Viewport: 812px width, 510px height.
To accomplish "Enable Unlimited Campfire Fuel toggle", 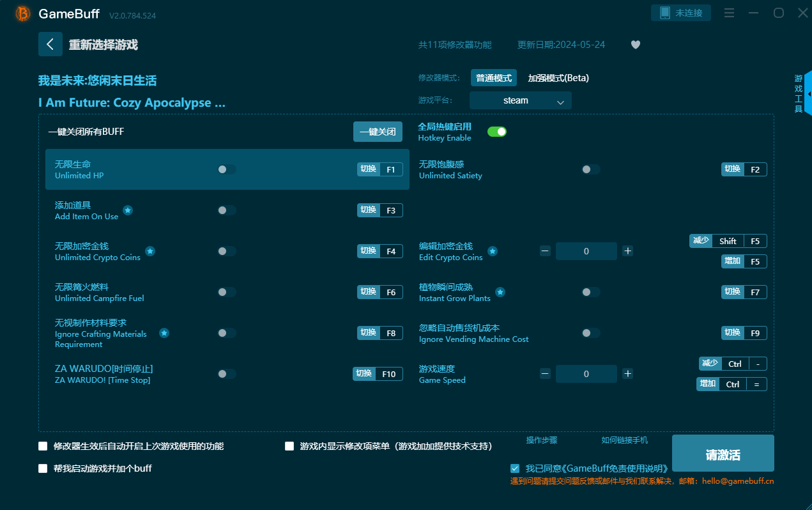I will coord(227,292).
